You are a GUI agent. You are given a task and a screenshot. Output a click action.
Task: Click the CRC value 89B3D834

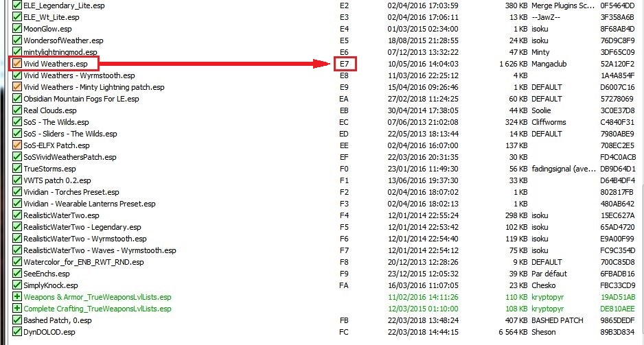(x=617, y=332)
